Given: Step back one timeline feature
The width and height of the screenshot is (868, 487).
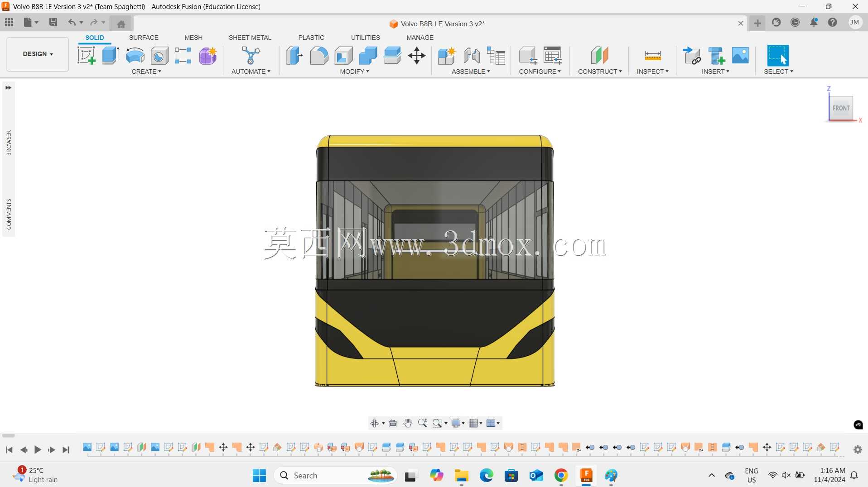Looking at the screenshot, I should [24, 449].
